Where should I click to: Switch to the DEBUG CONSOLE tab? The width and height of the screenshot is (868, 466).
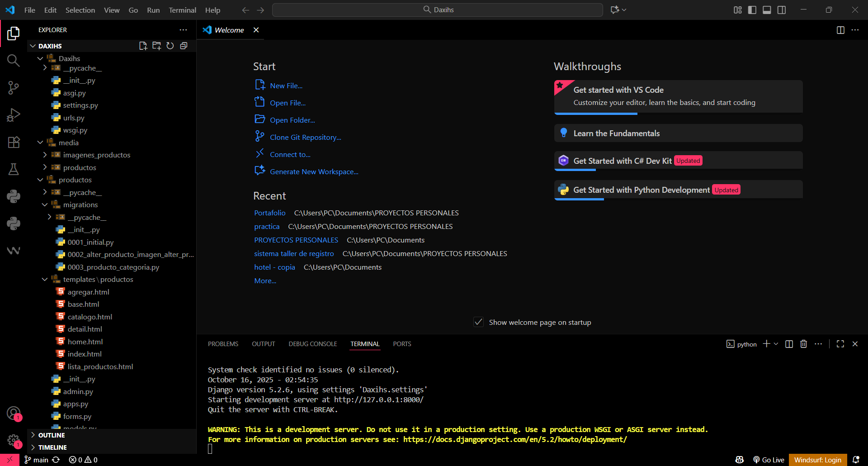(x=312, y=344)
